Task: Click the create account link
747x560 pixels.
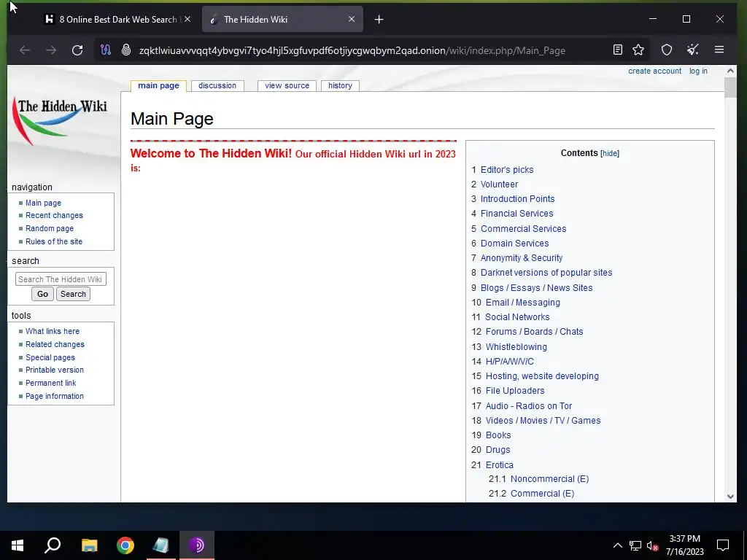Action: [654, 71]
